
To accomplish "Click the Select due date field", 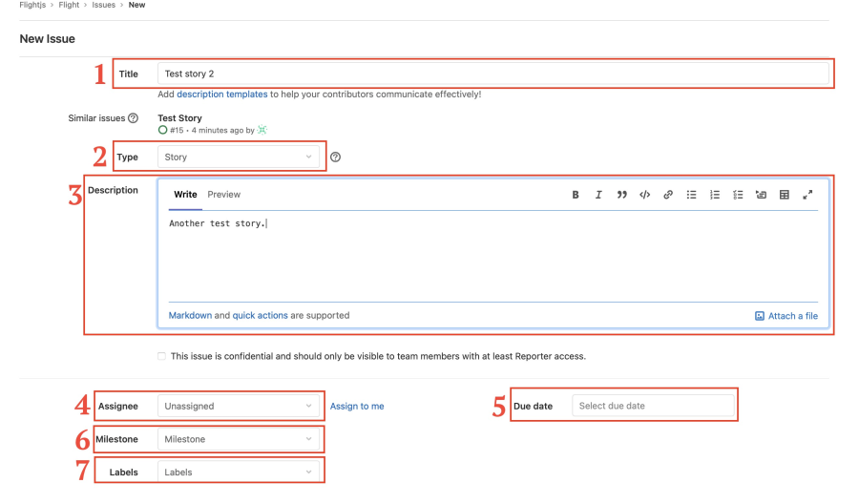I will tap(653, 406).
